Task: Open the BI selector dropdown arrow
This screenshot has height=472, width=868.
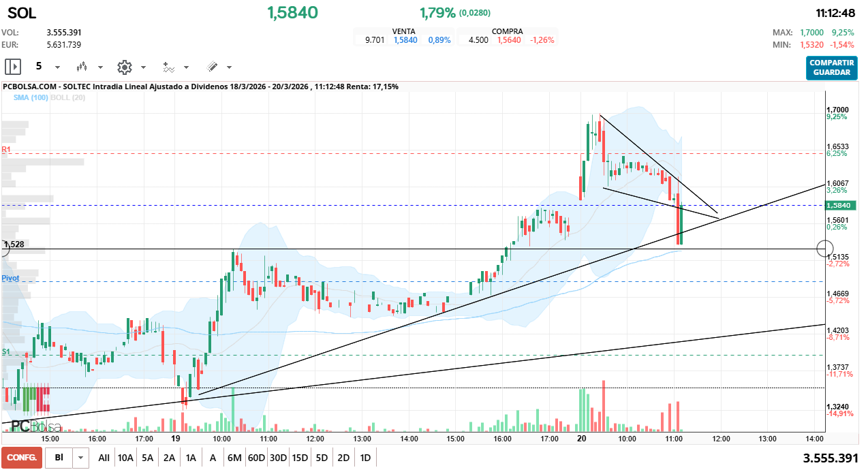Action: click(x=81, y=458)
